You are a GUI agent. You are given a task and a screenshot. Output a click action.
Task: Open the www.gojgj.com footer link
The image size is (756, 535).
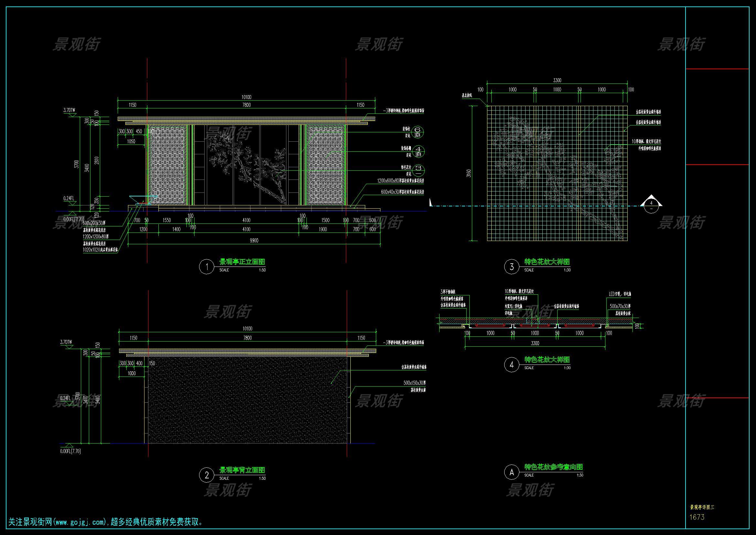[80, 522]
